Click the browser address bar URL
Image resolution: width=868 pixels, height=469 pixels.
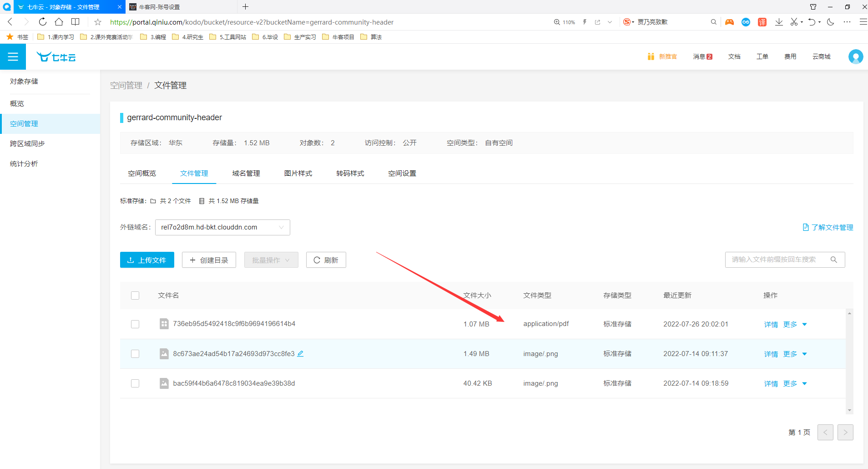(252, 22)
